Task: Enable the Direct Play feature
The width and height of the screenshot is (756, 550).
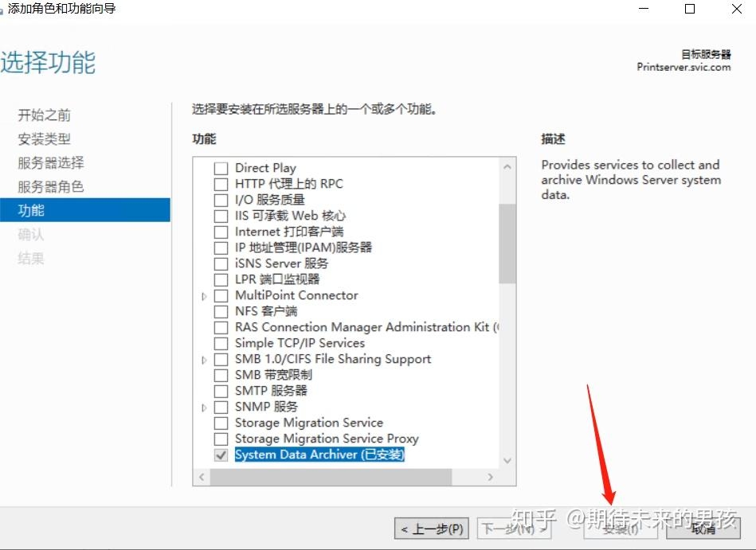Action: click(x=221, y=168)
